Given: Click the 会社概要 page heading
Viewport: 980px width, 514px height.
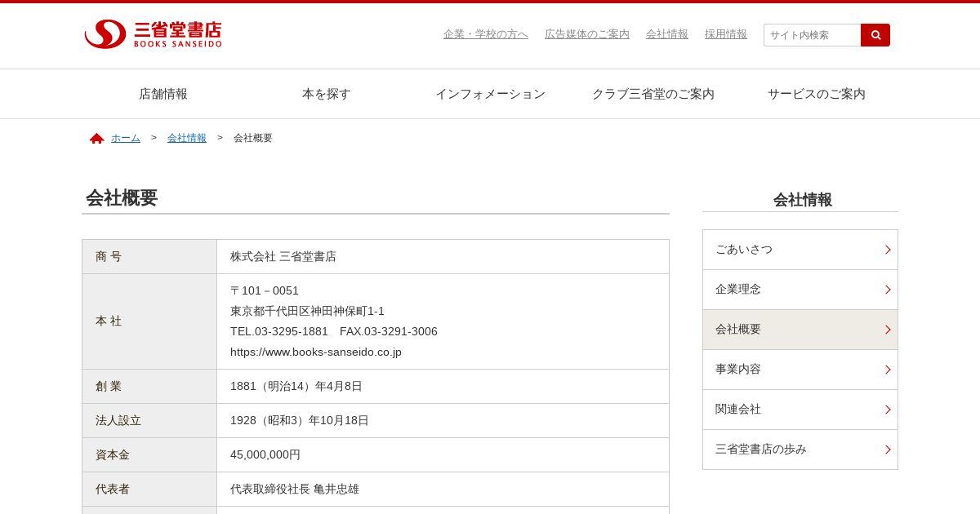Looking at the screenshot, I should [x=122, y=198].
